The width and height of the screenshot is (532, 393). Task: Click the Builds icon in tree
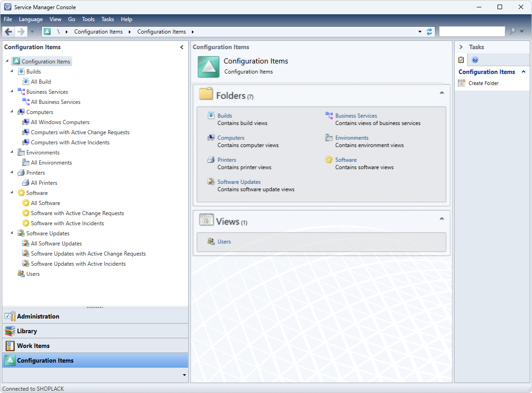pos(21,72)
